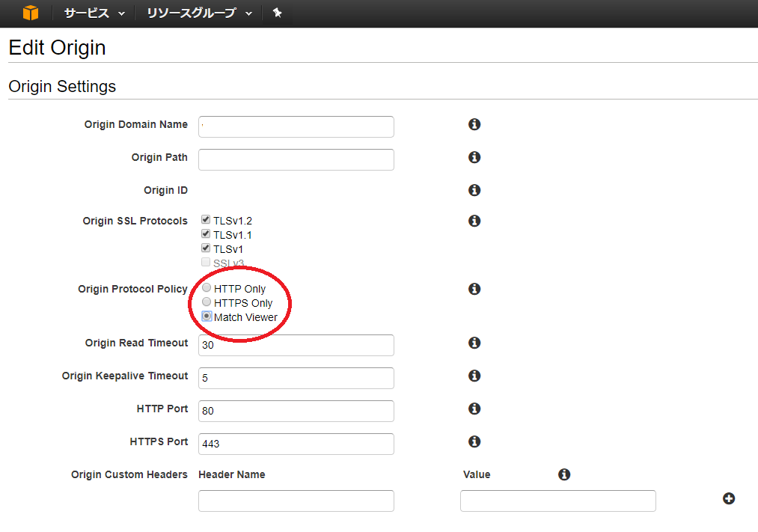Show info for HTTP Port
This screenshot has width=758, height=532.
click(x=474, y=409)
